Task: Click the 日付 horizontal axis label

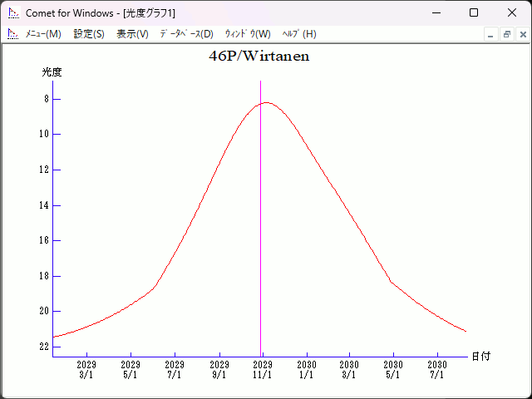Action: (x=480, y=357)
